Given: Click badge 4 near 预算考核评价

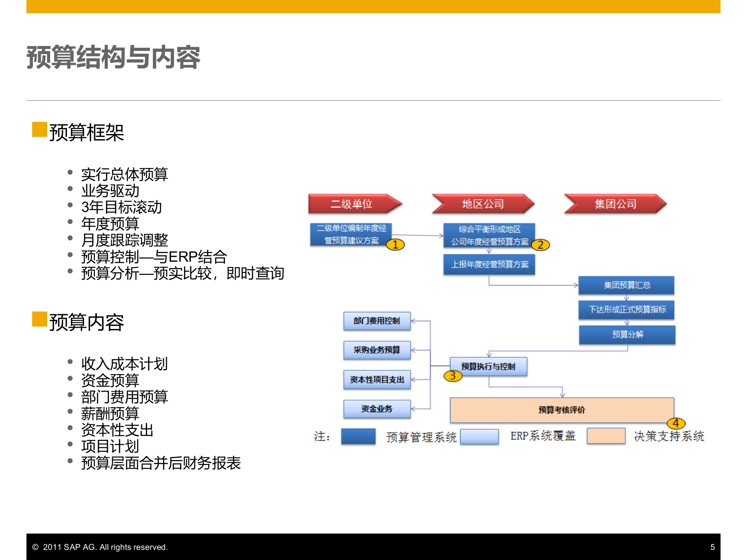Looking at the screenshot, I should coord(676,423).
